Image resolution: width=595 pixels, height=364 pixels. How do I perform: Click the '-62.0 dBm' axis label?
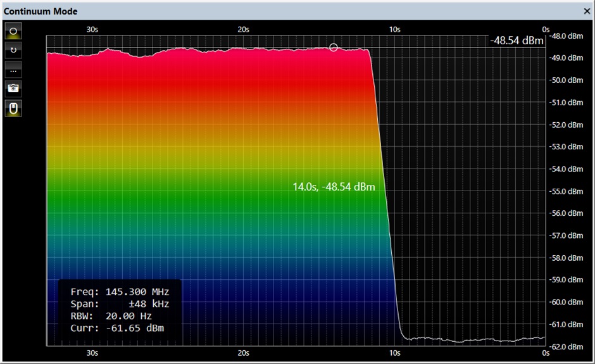(x=566, y=346)
